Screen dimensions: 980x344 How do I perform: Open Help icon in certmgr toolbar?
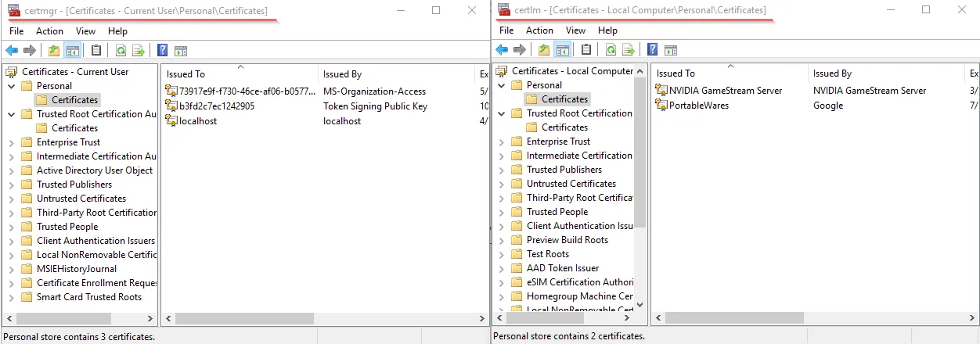(x=163, y=51)
